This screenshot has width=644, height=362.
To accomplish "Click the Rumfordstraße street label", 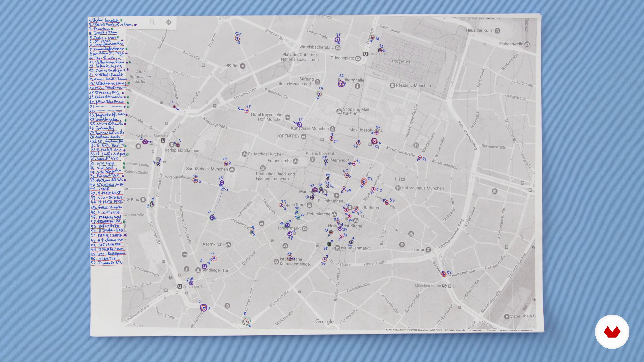I will [358, 287].
